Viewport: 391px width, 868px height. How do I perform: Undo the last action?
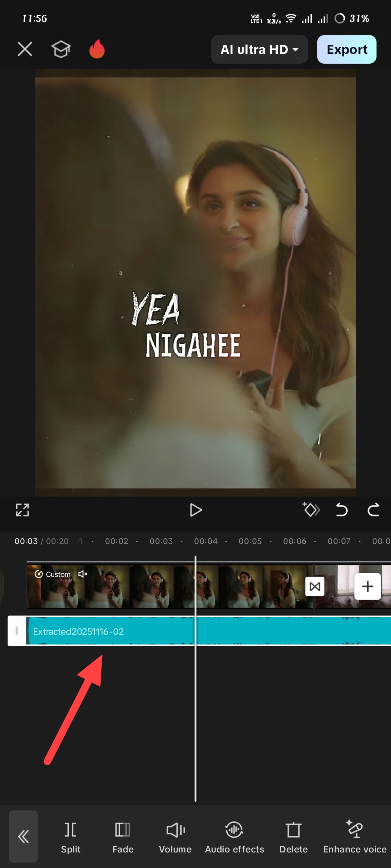pos(341,510)
